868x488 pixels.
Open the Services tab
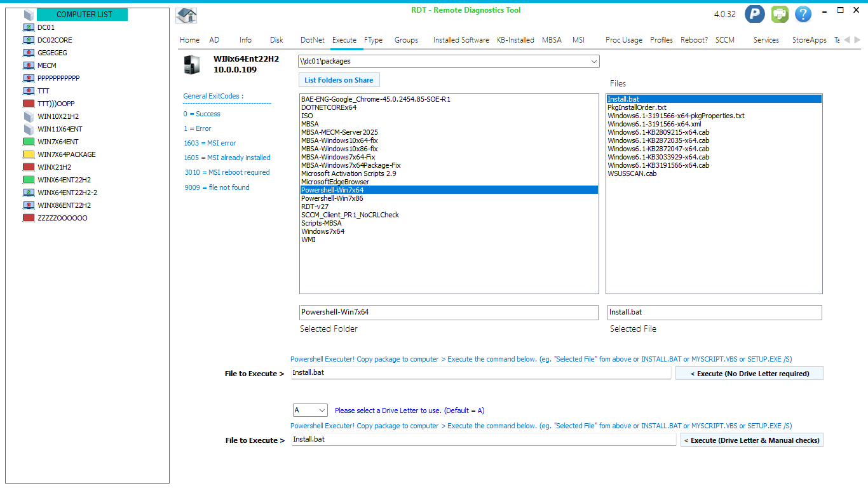pyautogui.click(x=766, y=39)
